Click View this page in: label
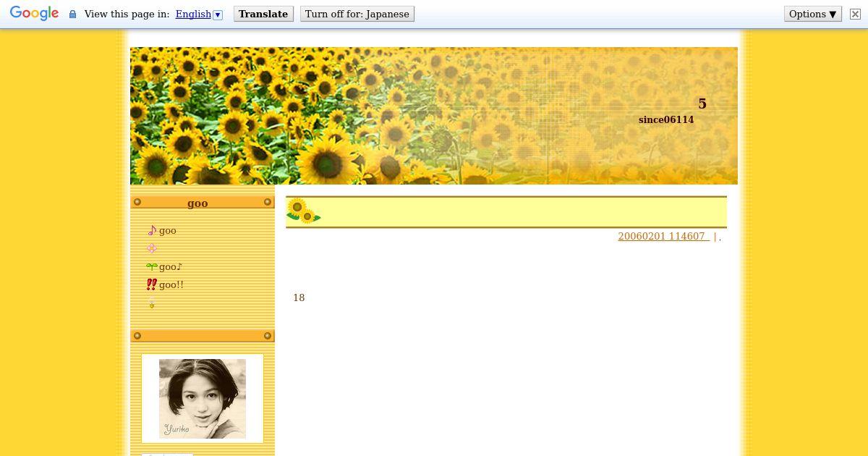Screen dimensions: 868x456 pyautogui.click(x=127, y=14)
